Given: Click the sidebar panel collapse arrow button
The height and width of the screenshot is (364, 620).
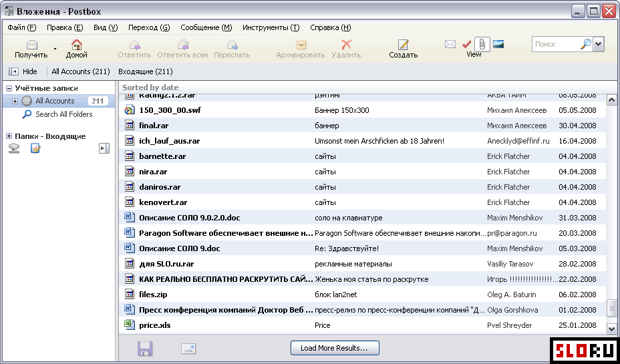Looking at the screenshot, I should [104, 148].
